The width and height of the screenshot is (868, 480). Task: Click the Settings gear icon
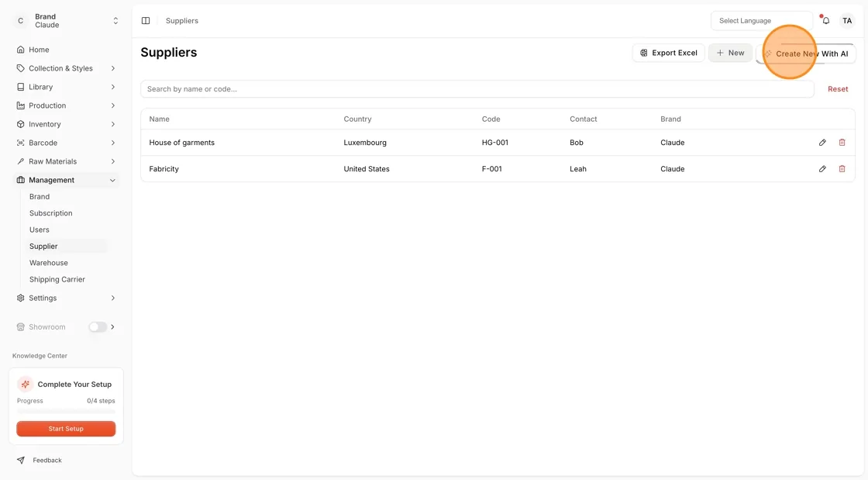(20, 298)
